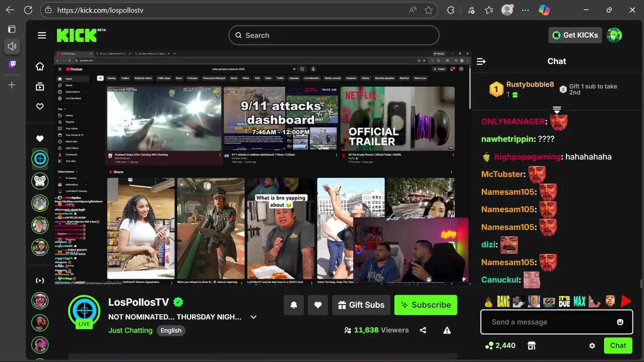Insert the GG emote
Viewport: 644px width, 362px height.
[549, 302]
